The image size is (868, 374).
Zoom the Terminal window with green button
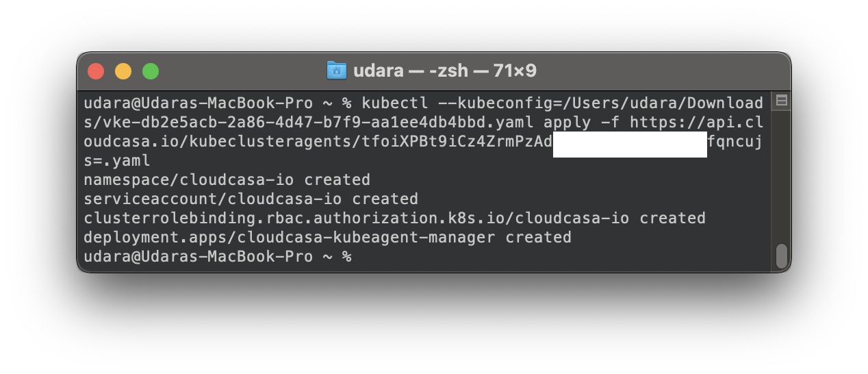click(x=151, y=71)
